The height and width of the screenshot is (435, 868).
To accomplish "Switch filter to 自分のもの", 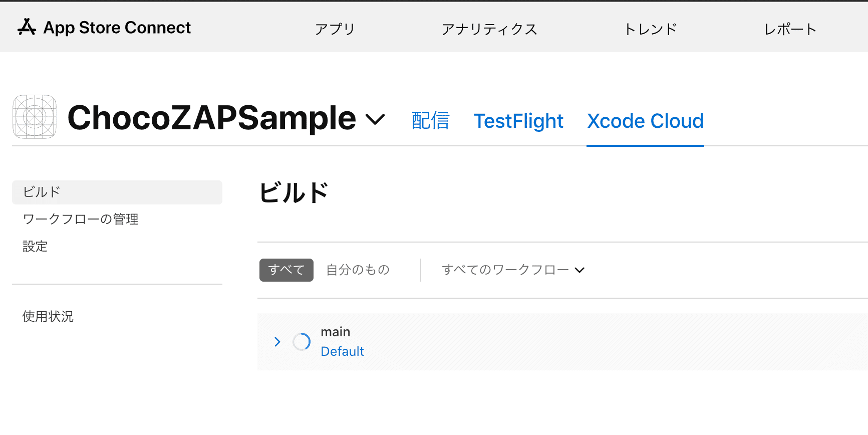I will tap(358, 270).
